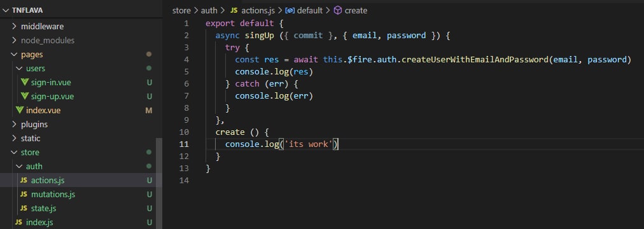The height and width of the screenshot is (229, 644).
Task: Click the modified dot beside pages folder
Action: (149, 54)
